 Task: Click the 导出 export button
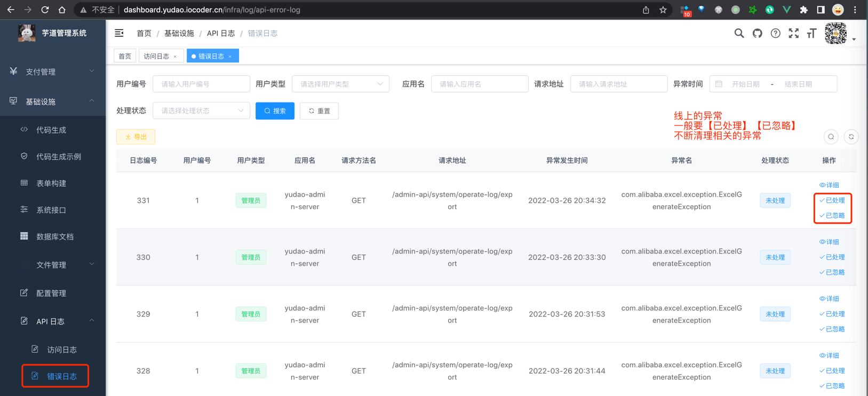coord(136,137)
